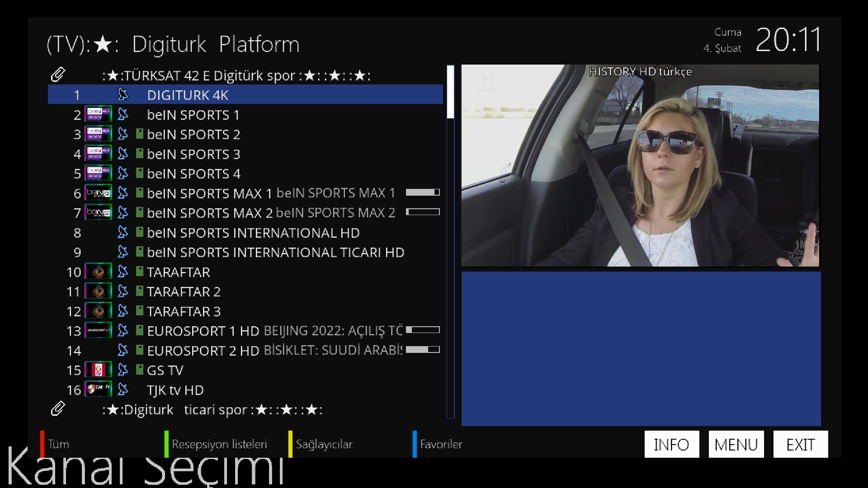The image size is (868, 488).
Task: Click the satellite icon on EUROSPORT 2 HD row
Action: (123, 350)
